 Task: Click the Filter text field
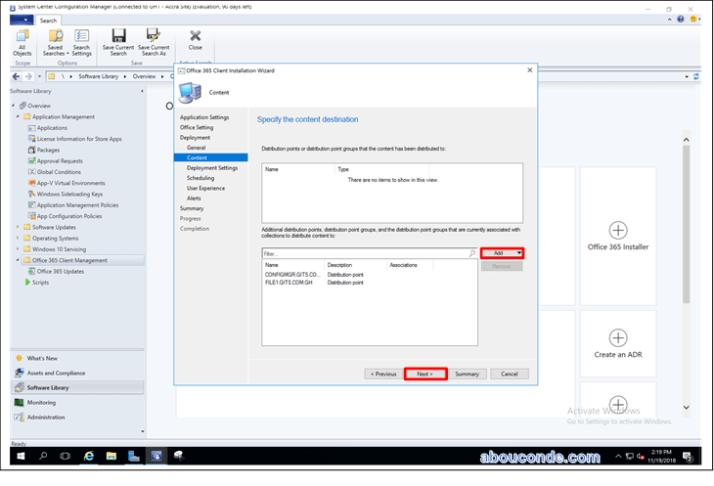(x=365, y=254)
